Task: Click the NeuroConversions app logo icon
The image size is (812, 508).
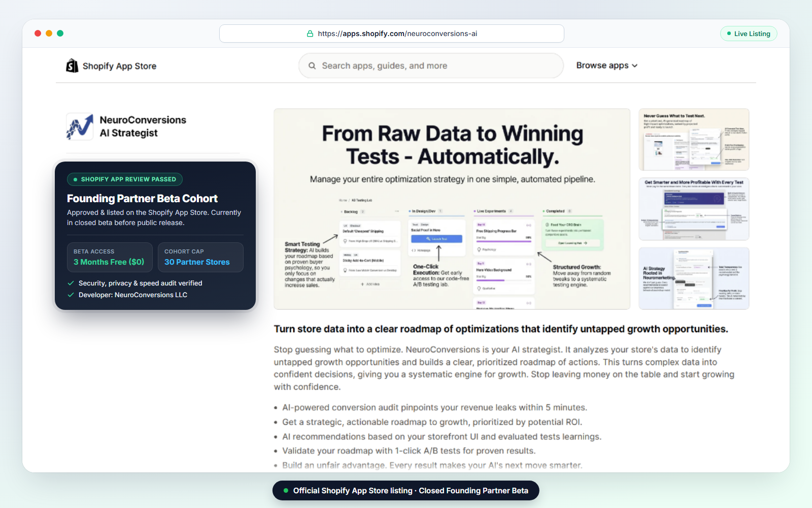Action: [80, 126]
